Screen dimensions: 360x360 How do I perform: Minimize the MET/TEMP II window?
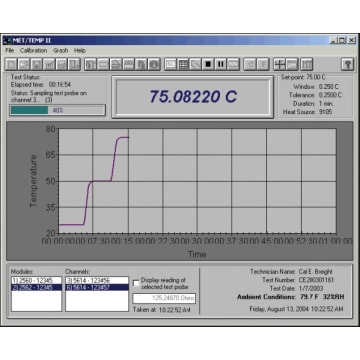333,41
